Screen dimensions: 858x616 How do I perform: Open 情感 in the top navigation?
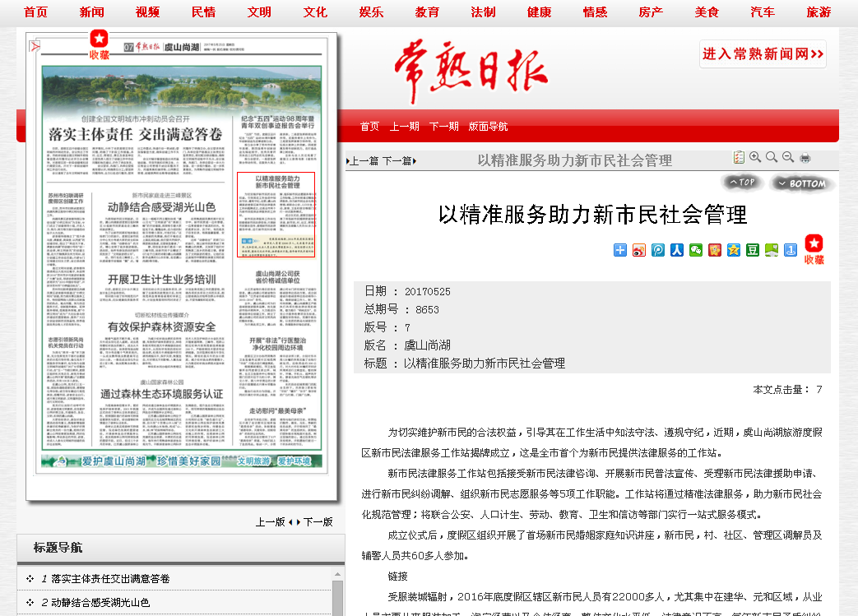coord(595,12)
